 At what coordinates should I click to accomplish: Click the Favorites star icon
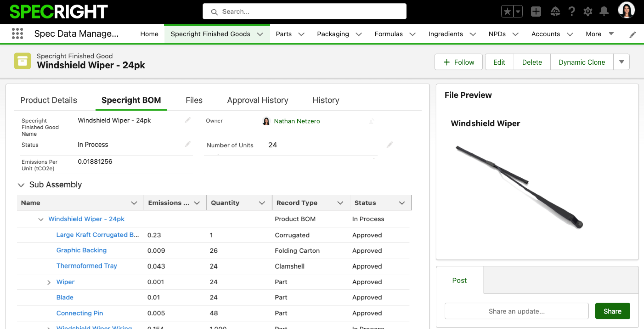coord(507,12)
